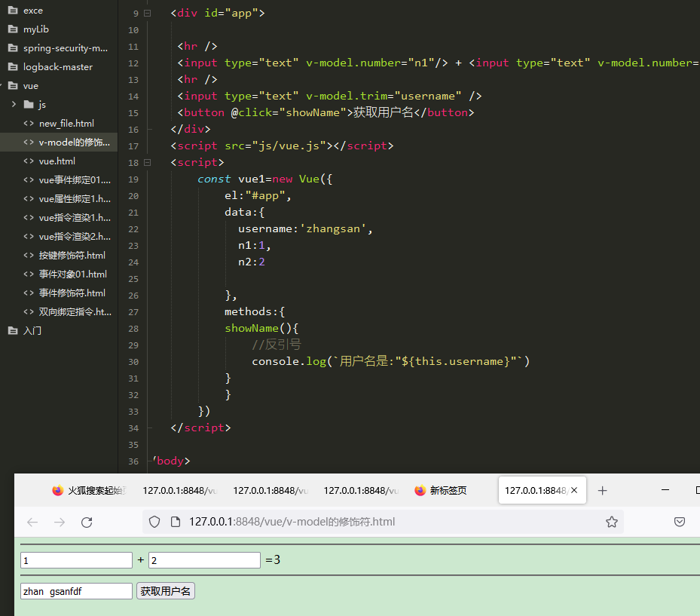Click the v-model的修饰... file icon
This screenshot has height=616, width=700.
pyautogui.click(x=29, y=142)
